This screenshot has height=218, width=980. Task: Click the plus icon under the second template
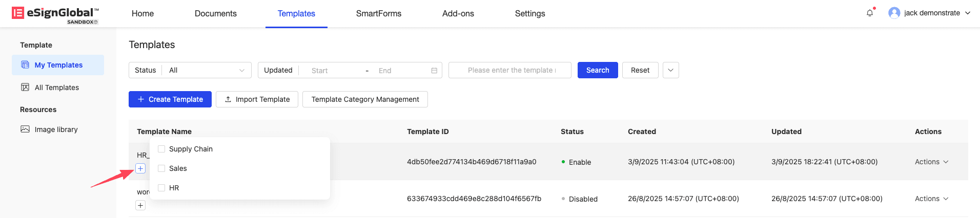point(140,206)
